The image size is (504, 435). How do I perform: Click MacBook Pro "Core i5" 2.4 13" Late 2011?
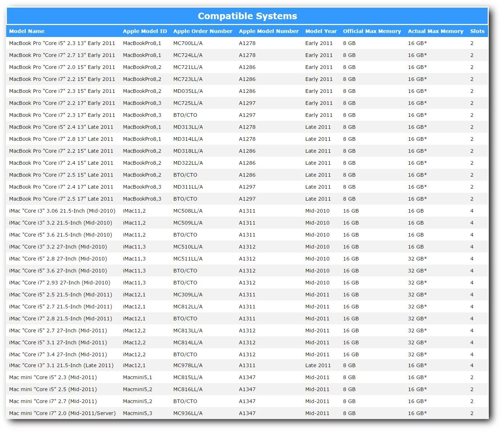point(61,127)
